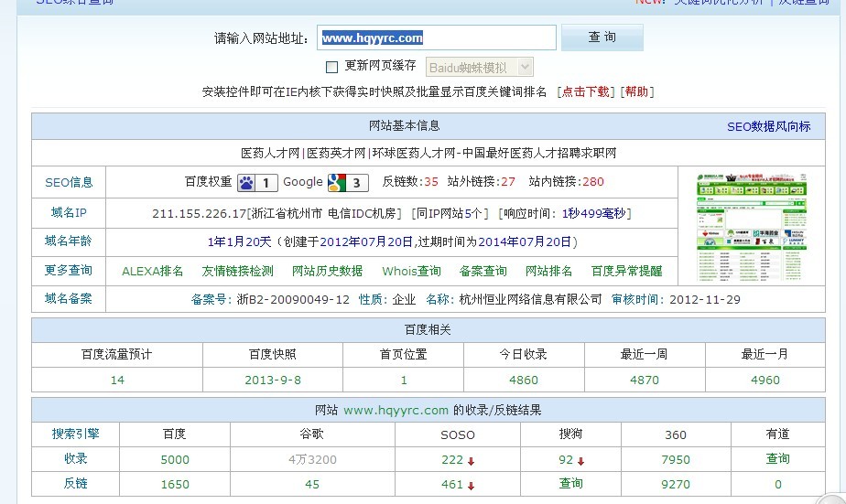This screenshot has height=504, width=846.
Task: Click the 域名IP row label
Action: tap(69, 213)
